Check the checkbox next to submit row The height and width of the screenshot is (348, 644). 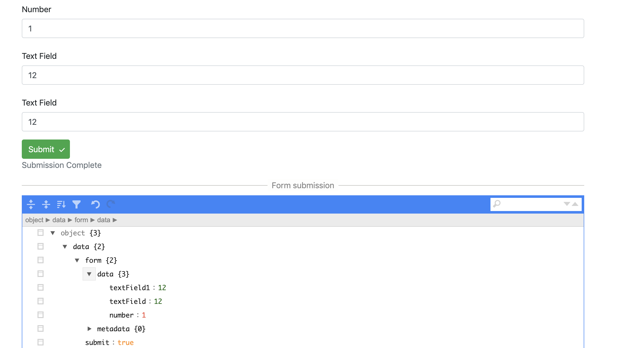click(x=40, y=342)
